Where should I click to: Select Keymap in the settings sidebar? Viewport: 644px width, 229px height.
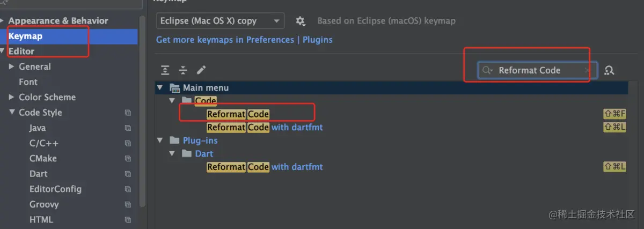[25, 36]
